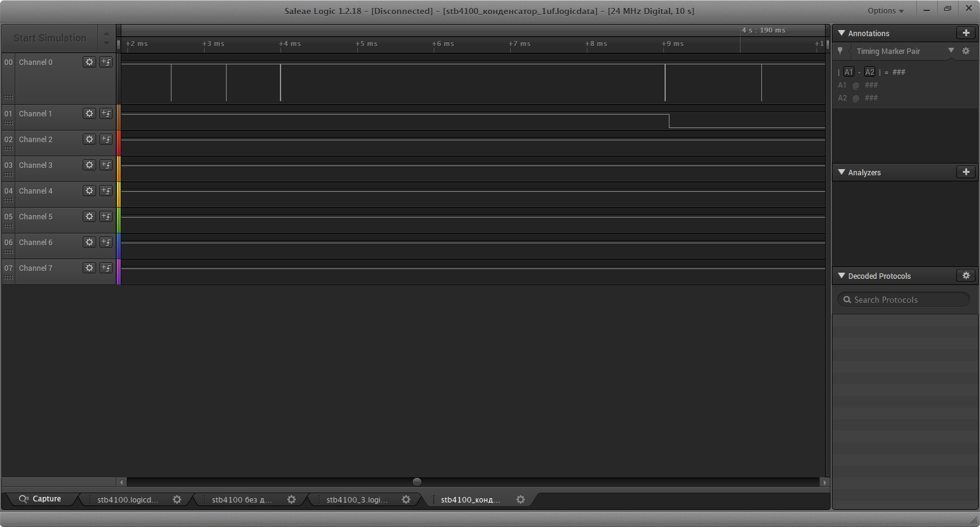
Task: Select the A1 timing marker
Action: pos(849,72)
